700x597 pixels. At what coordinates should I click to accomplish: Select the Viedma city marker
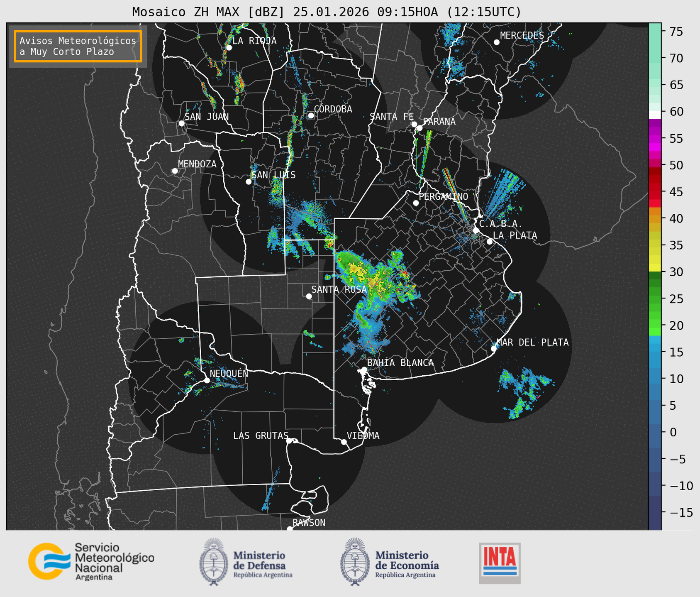coord(344,442)
